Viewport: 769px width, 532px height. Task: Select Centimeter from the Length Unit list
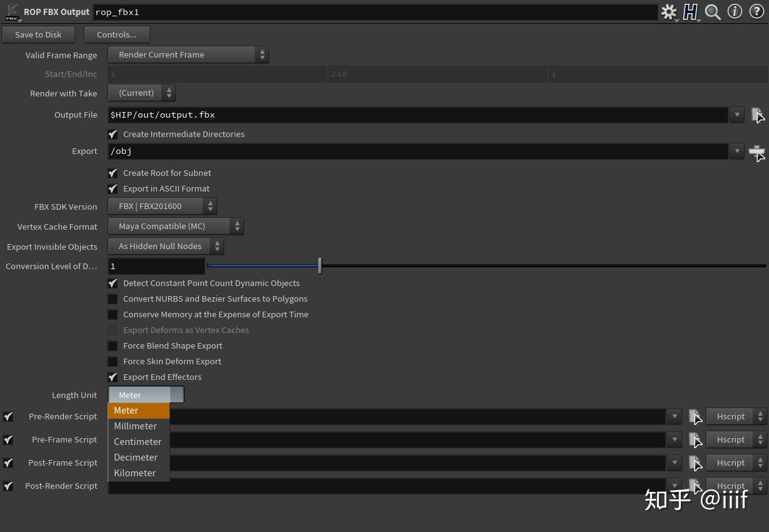coord(138,441)
